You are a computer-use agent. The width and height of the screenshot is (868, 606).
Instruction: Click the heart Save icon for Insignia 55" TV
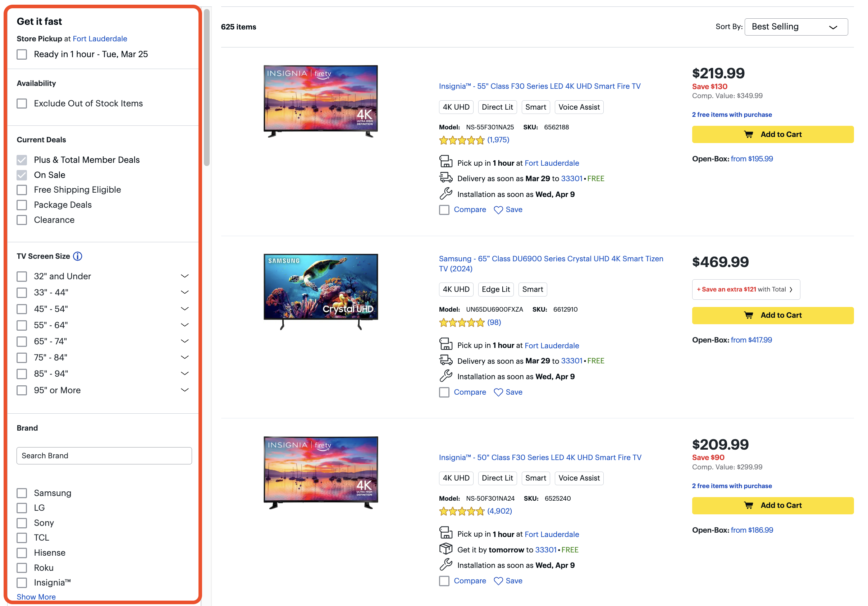point(498,210)
